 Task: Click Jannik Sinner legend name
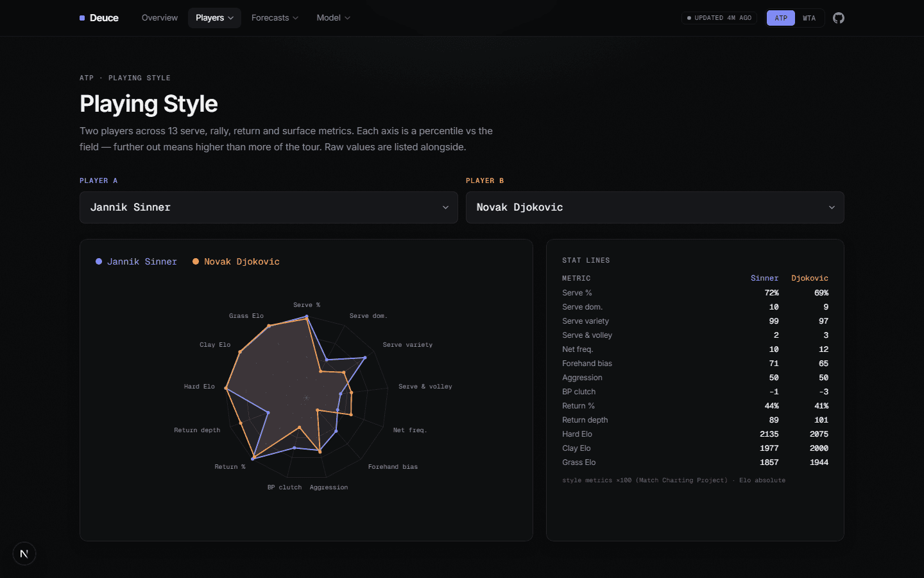click(142, 261)
